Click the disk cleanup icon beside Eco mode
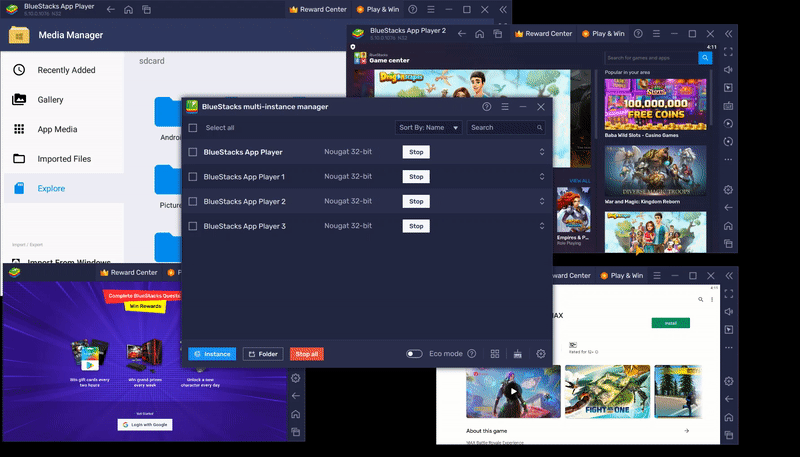The width and height of the screenshot is (800, 457). pos(517,353)
